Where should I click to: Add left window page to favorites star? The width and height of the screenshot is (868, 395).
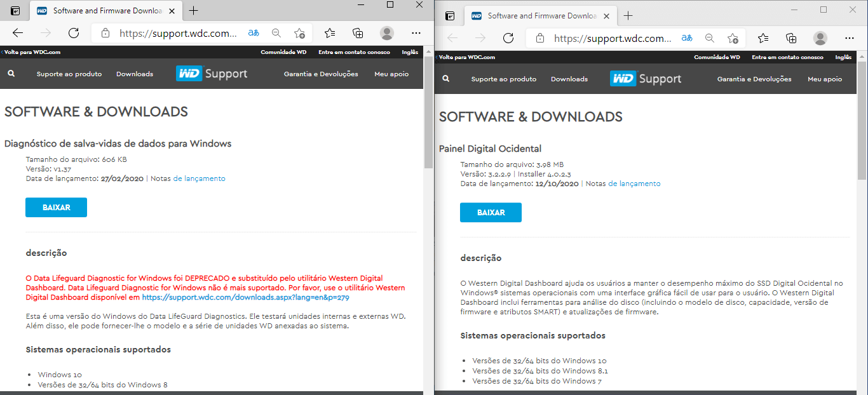pyautogui.click(x=299, y=33)
